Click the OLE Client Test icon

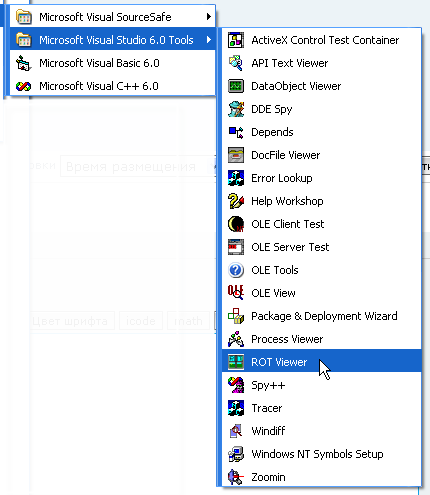[236, 224]
